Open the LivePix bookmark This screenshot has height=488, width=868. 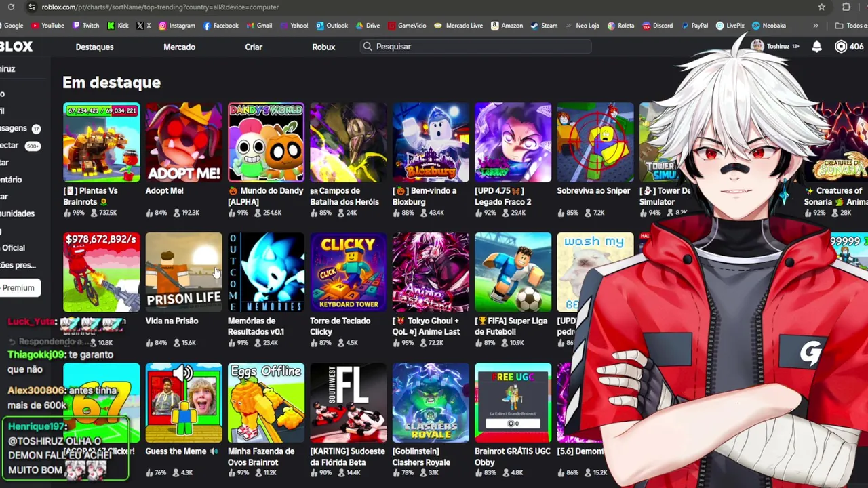click(730, 26)
